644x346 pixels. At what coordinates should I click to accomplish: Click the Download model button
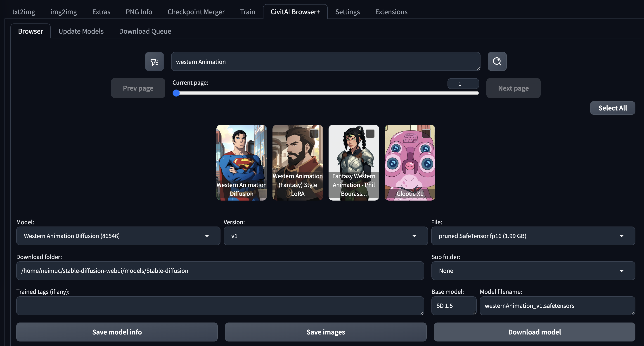click(x=534, y=332)
